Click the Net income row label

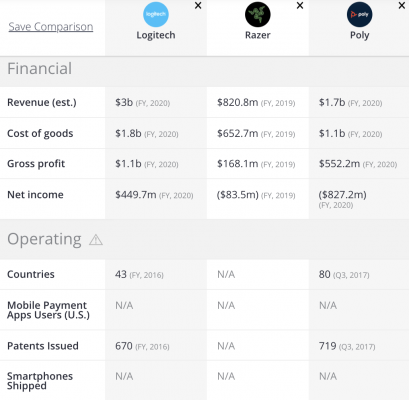pyautogui.click(x=35, y=195)
